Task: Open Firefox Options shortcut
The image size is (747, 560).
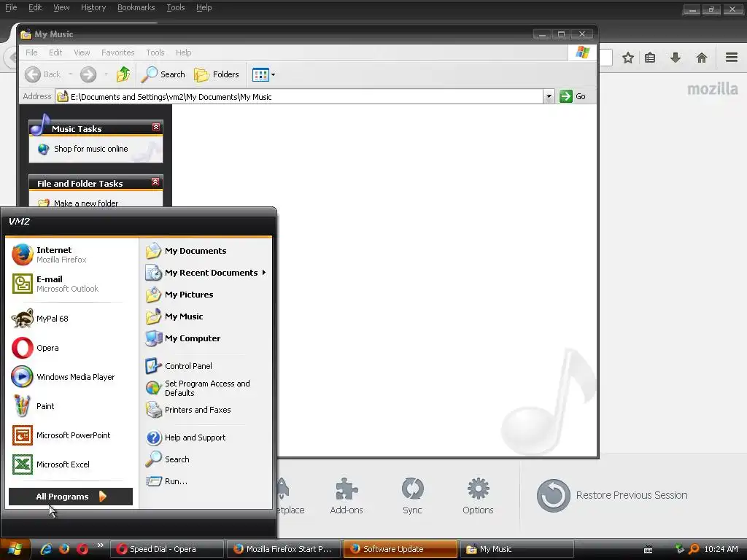Action: point(478,496)
